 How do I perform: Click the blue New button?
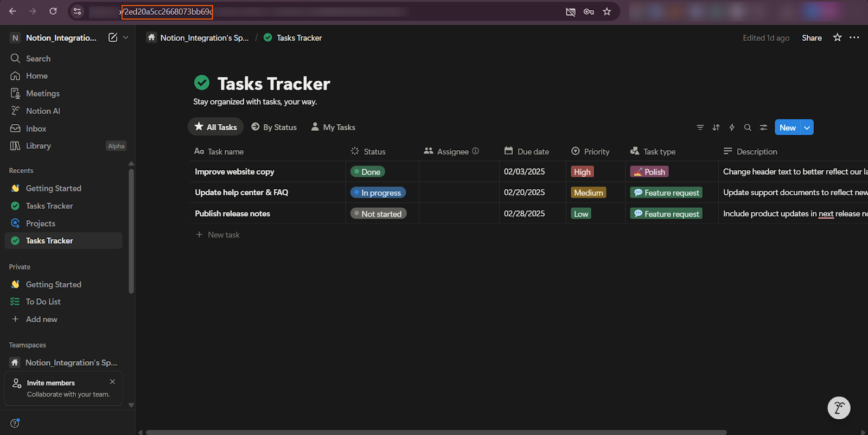click(x=788, y=127)
